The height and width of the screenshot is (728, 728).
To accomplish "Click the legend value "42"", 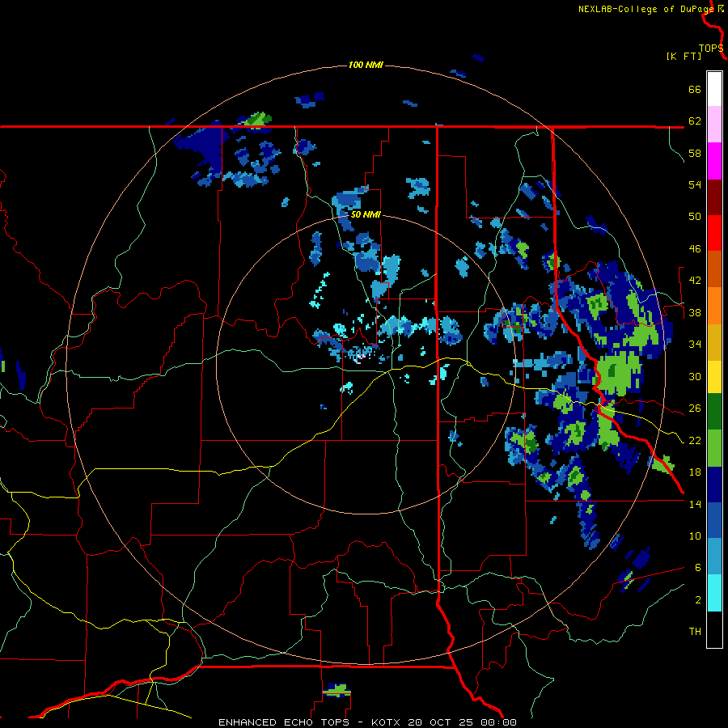I will point(695,280).
